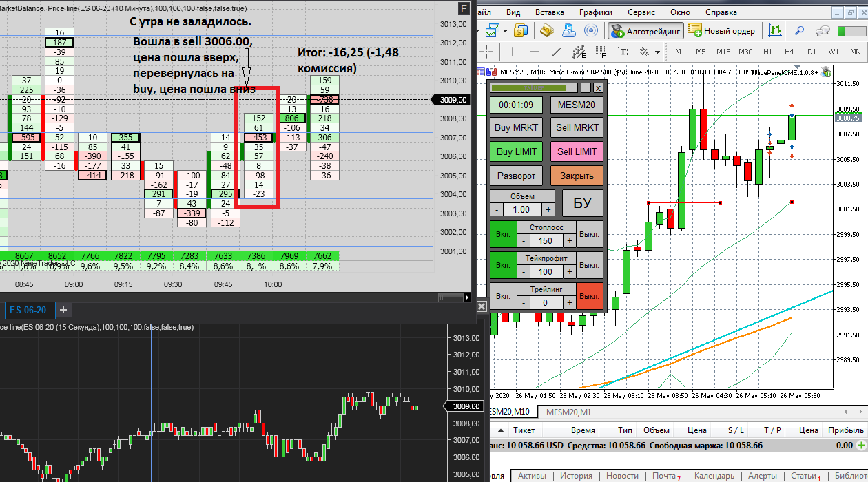Close the trade panel with X
Image resolution: width=868 pixels, height=482 pixels.
(598, 87)
